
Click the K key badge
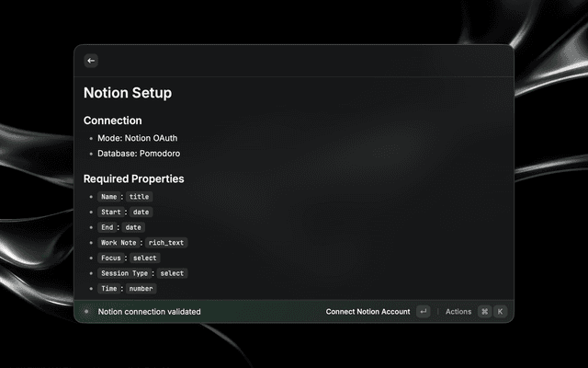(500, 312)
